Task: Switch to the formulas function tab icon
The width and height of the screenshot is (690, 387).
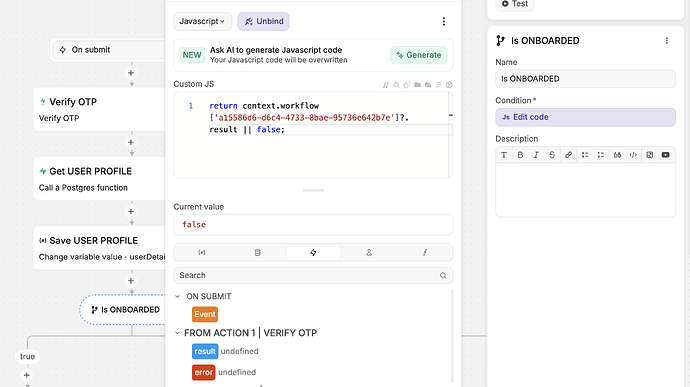Action: coord(425,252)
